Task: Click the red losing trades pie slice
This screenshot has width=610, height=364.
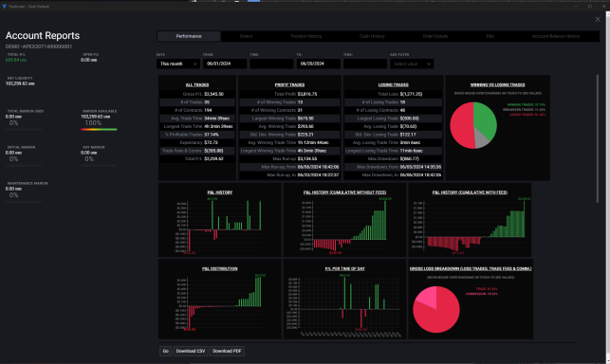Action: click(461, 125)
